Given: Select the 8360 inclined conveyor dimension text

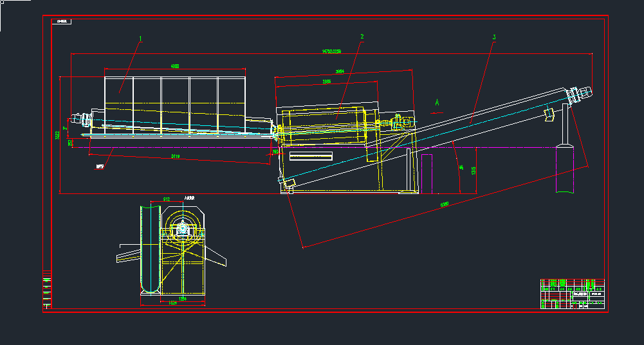Looking at the screenshot, I should click(x=444, y=204).
